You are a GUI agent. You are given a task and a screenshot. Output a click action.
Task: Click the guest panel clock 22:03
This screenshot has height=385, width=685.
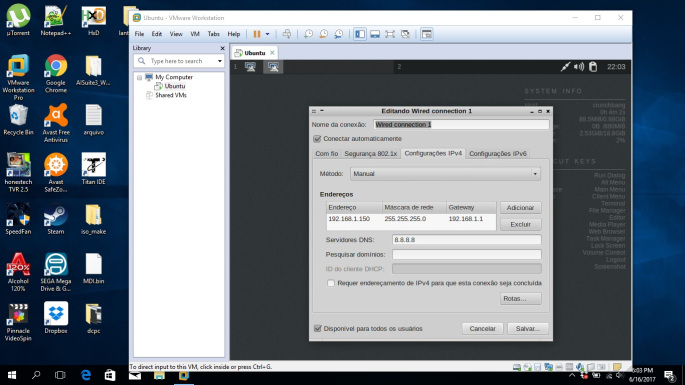click(x=616, y=67)
